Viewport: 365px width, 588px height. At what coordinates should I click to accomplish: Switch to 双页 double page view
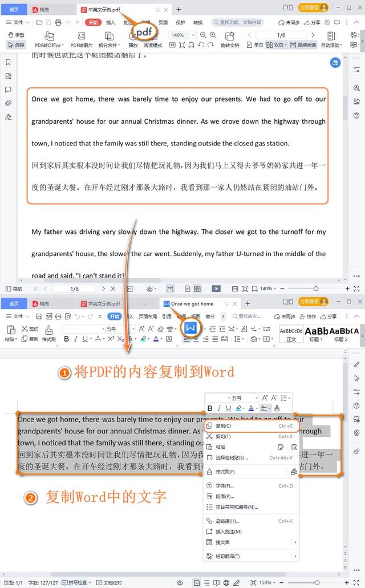click(277, 45)
